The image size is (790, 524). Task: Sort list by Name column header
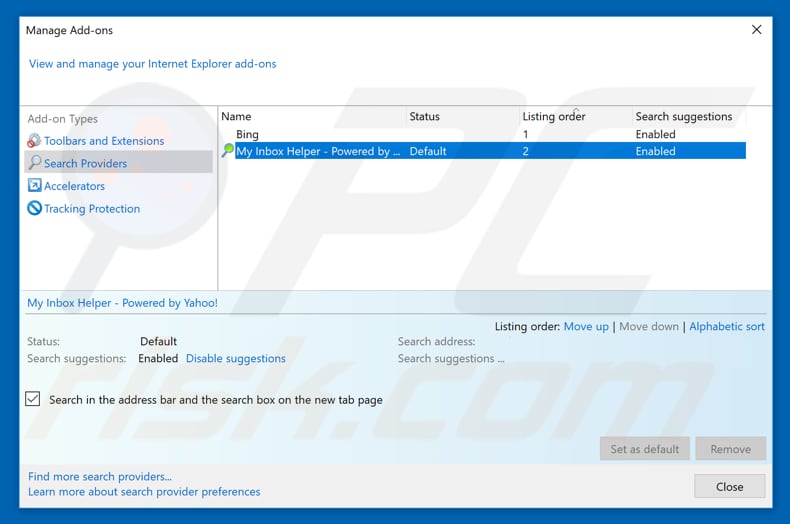click(312, 116)
